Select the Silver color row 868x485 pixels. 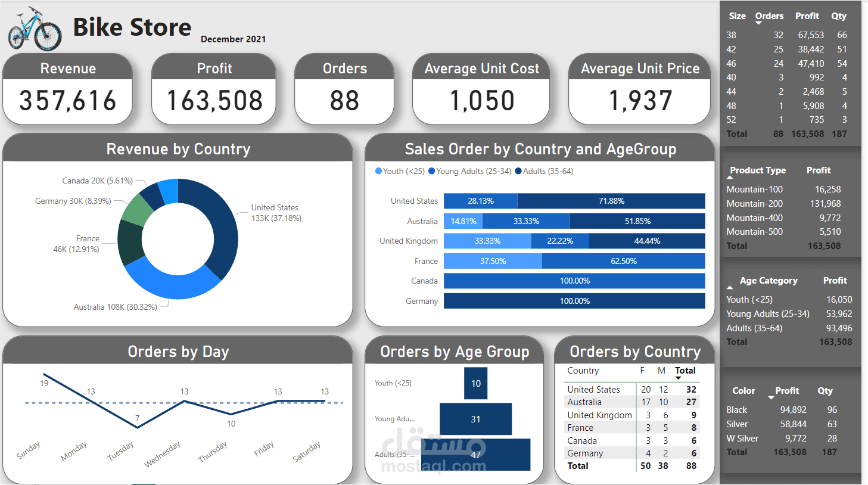[782, 424]
